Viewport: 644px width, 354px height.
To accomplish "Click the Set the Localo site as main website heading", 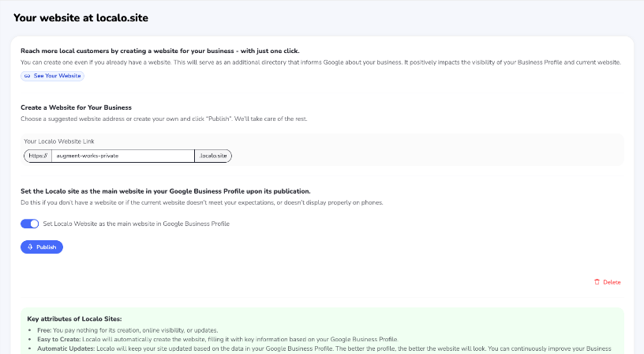I will click(166, 191).
